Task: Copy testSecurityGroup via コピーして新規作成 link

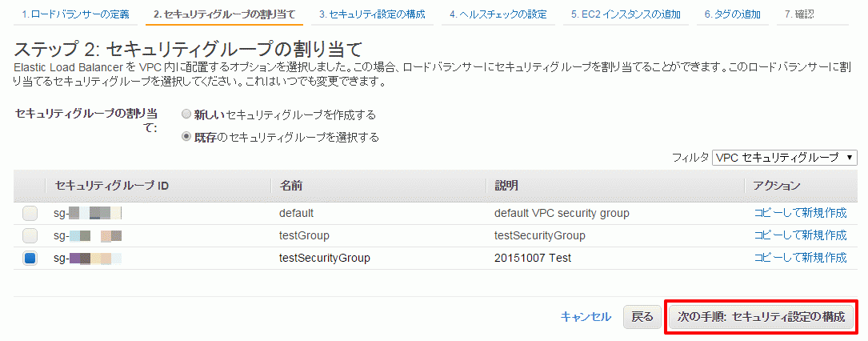Action: (800, 258)
